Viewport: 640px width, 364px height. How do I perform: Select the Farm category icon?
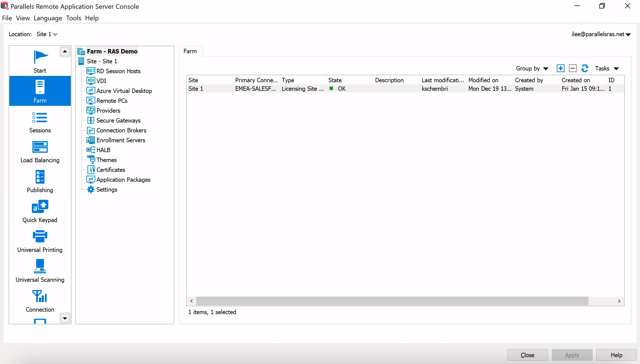coord(40,87)
